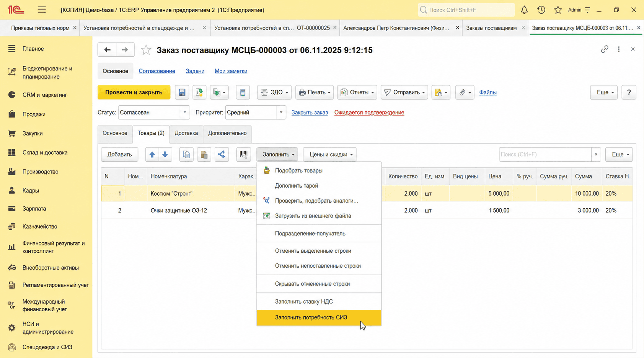Click the price cell 1 500,00
The height and width of the screenshot is (358, 644).
[499, 211]
